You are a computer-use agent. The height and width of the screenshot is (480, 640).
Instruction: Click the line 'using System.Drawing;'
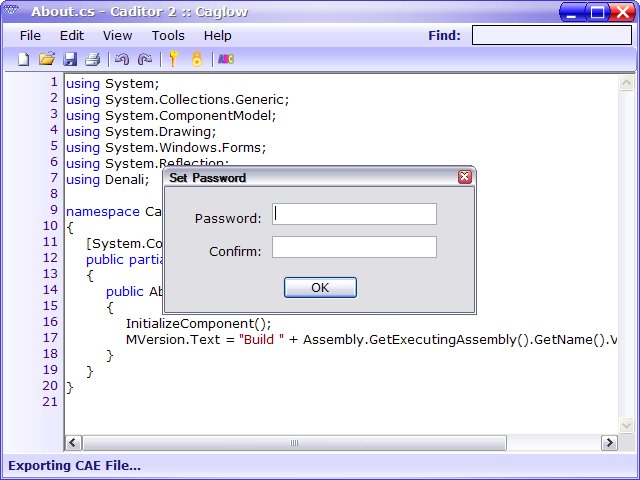141,131
